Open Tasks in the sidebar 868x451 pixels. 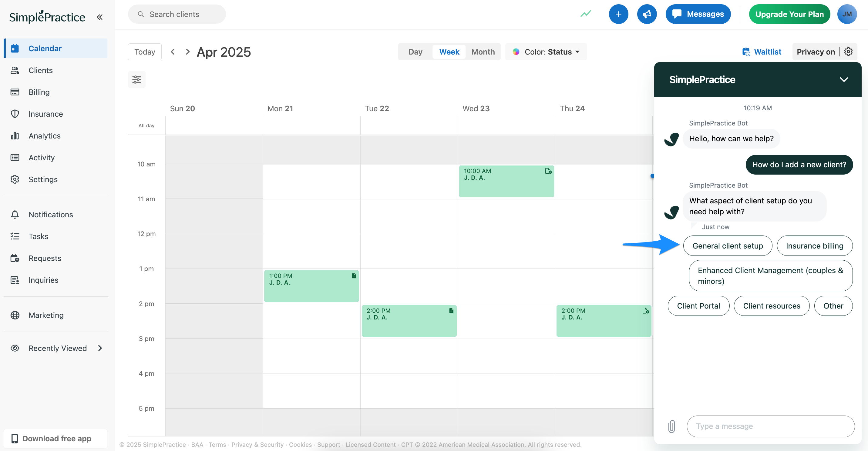(x=56, y=236)
